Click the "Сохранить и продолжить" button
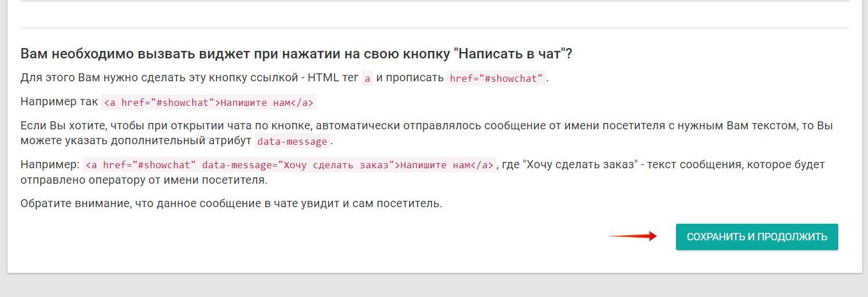The height and width of the screenshot is (297, 868). (x=757, y=237)
